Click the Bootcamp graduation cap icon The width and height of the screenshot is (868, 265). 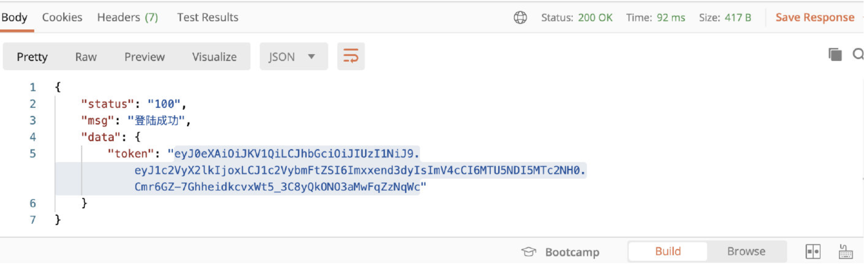[528, 252]
